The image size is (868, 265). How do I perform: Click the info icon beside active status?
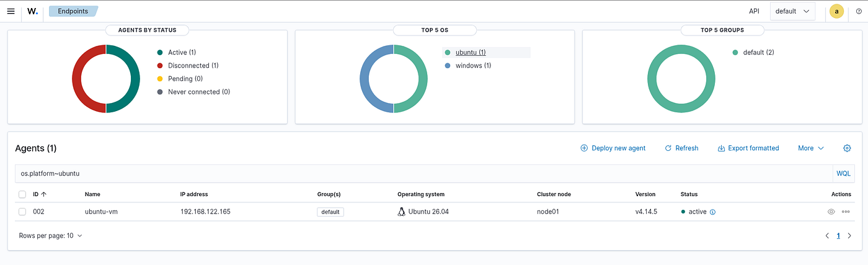[712, 212]
